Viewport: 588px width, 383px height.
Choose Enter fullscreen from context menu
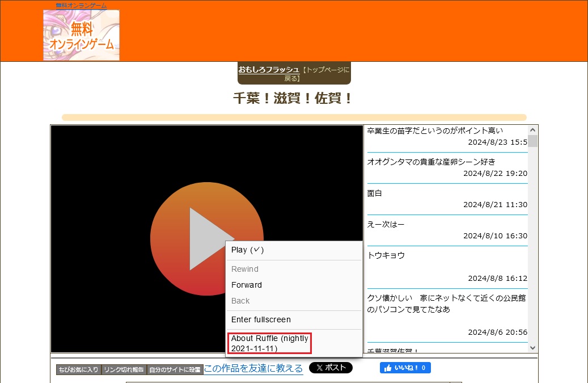(261, 319)
